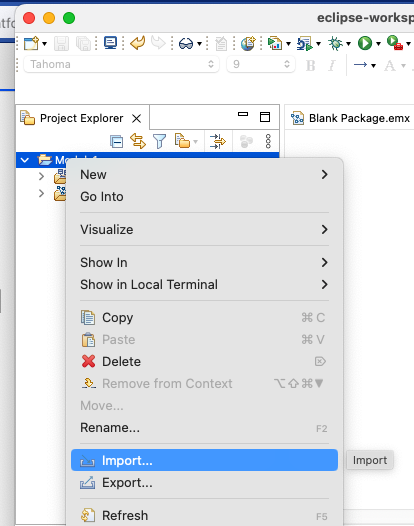Image resolution: width=414 pixels, height=526 pixels.
Task: Open the Debug dropdown arrow
Action: point(348,44)
